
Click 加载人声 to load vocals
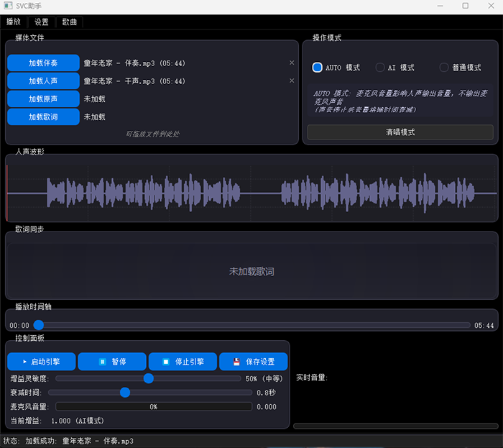[43, 81]
